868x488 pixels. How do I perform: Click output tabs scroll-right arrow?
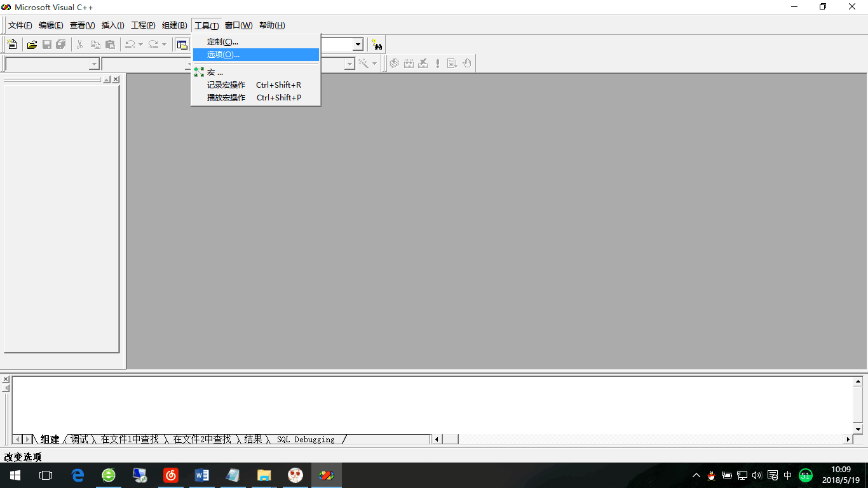click(x=28, y=439)
